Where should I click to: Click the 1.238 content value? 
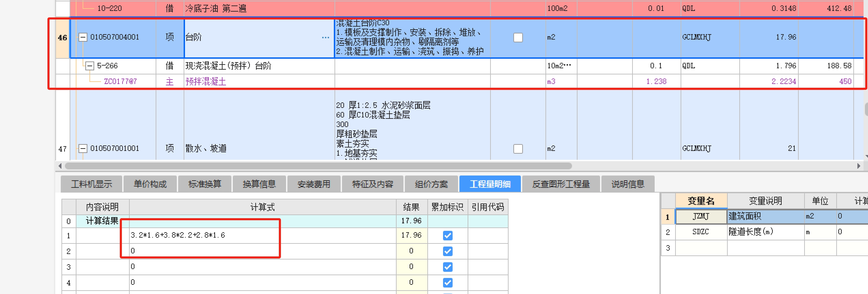point(656,81)
